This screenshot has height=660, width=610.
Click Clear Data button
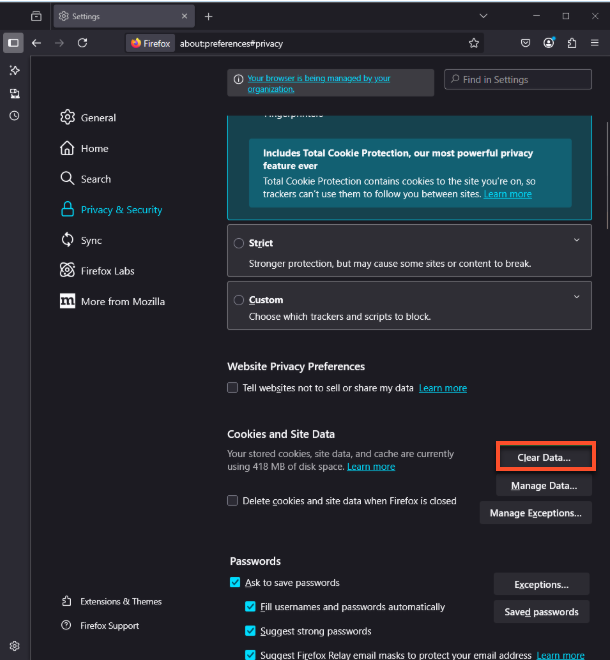[544, 458]
